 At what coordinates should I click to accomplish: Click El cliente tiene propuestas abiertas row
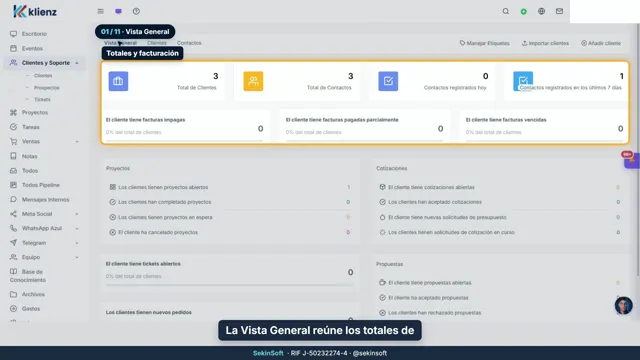pos(500,282)
